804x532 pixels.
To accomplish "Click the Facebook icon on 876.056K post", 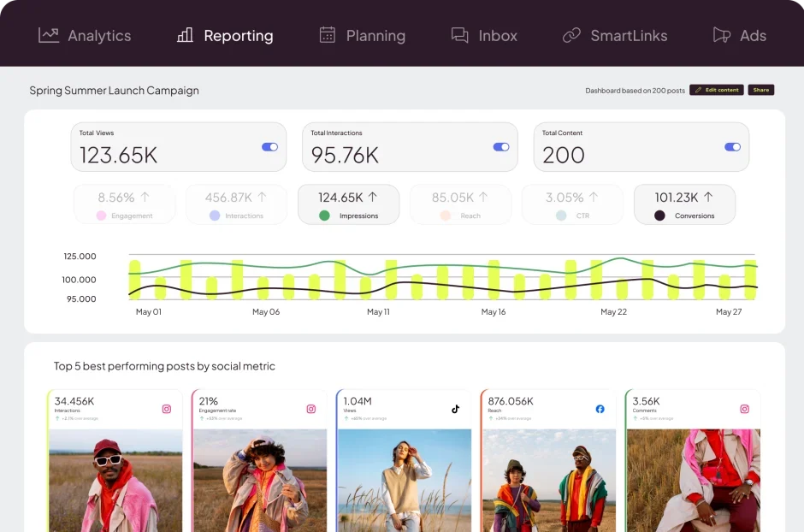I will [x=600, y=409].
